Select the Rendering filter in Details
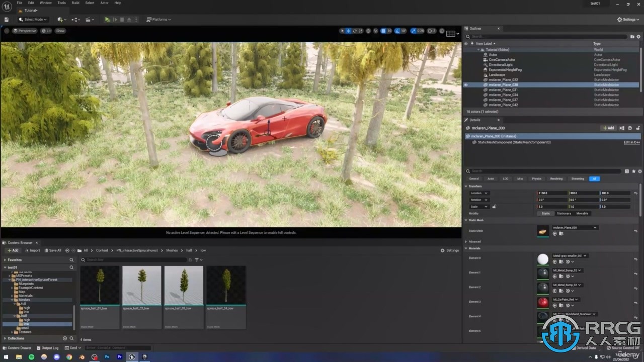The height and width of the screenshot is (362, 644). (x=556, y=178)
